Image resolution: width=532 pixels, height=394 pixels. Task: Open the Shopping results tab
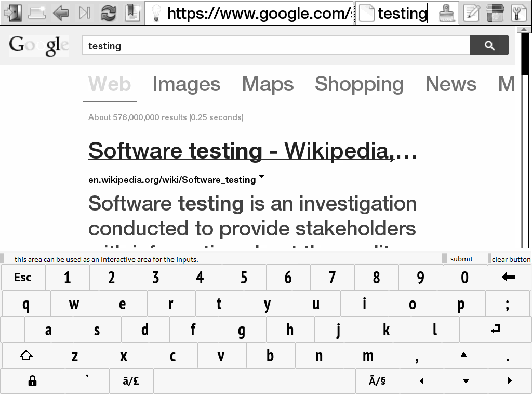[x=359, y=84]
